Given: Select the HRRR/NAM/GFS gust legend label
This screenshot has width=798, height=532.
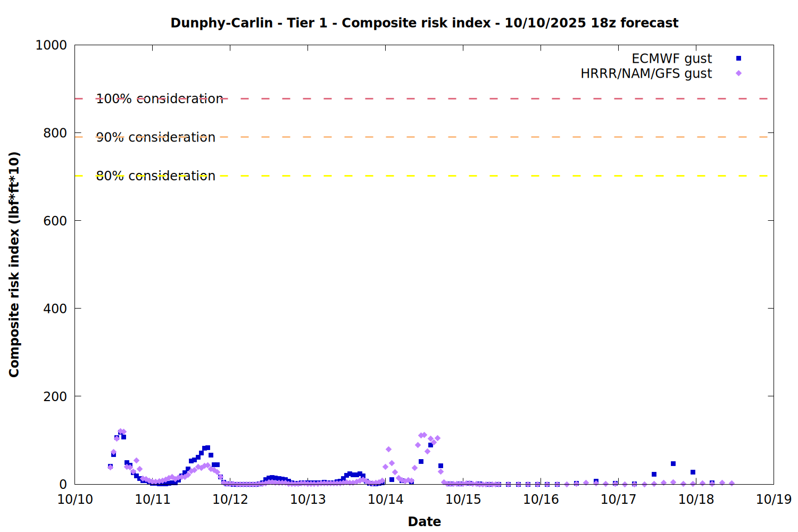Looking at the screenshot, I should [x=646, y=73].
